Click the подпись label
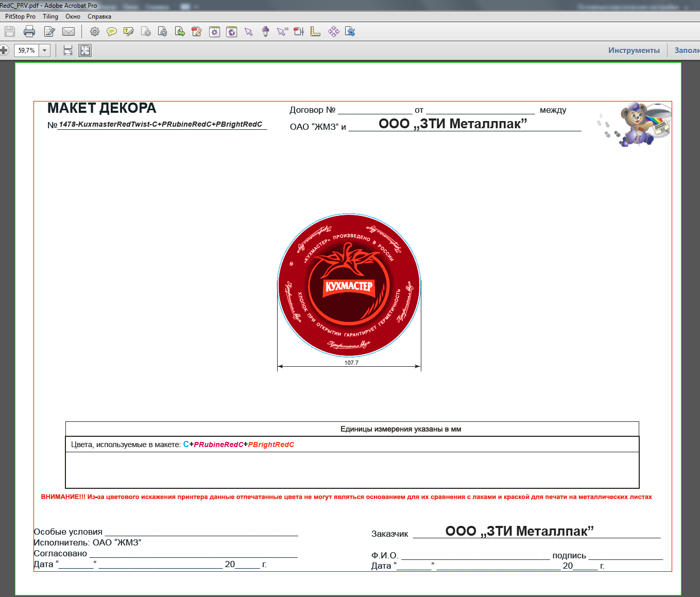Image resolution: width=700 pixels, height=597 pixels. click(569, 556)
